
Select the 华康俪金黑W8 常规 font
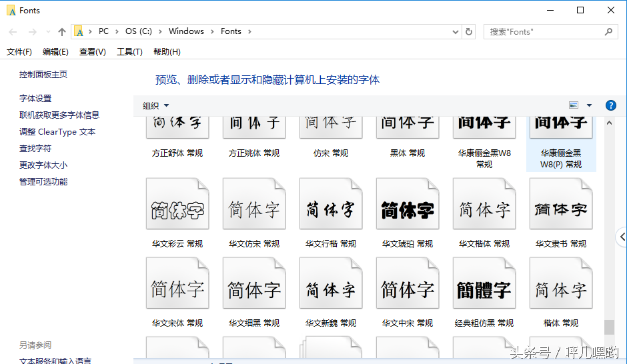(x=484, y=142)
